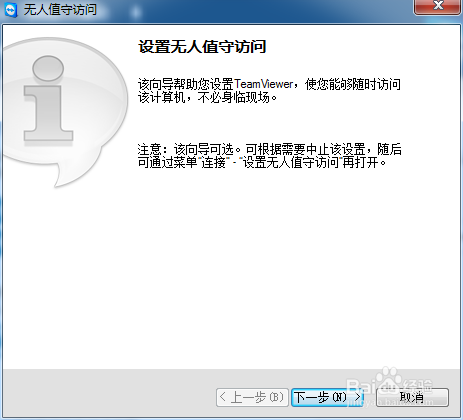Image resolution: width=463 pixels, height=420 pixels.
Task: Click the heading 设置无人值守访问
Action: 202,46
